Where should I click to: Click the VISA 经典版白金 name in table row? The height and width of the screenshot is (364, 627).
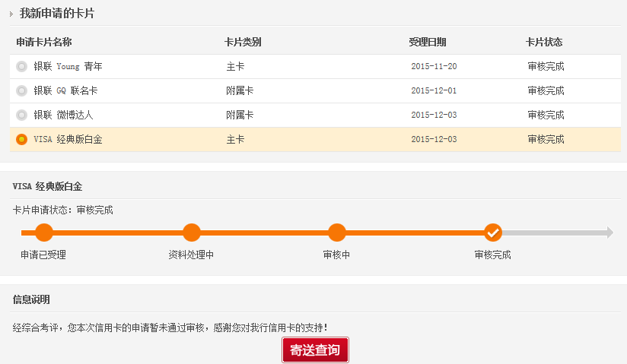[x=68, y=140]
